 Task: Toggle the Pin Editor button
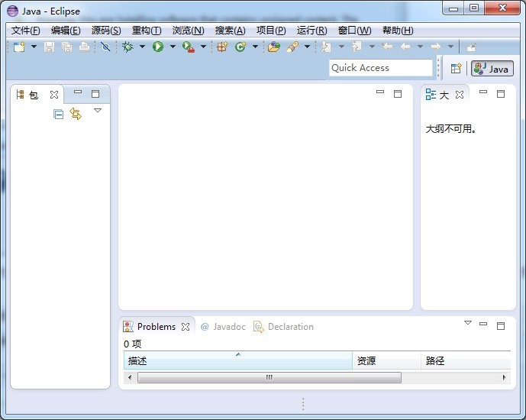(x=471, y=47)
